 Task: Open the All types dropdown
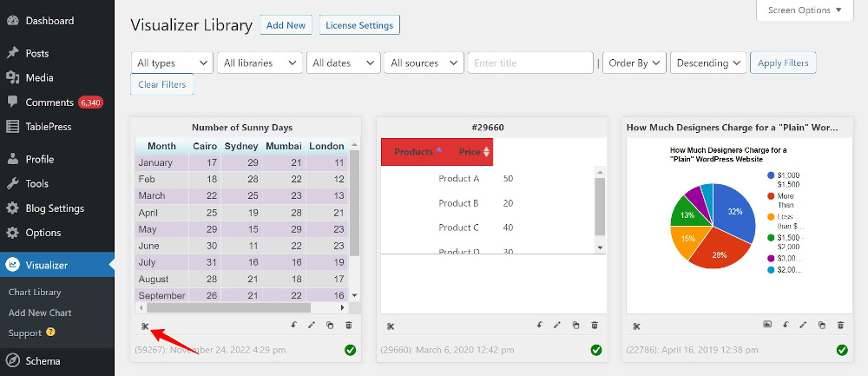172,63
